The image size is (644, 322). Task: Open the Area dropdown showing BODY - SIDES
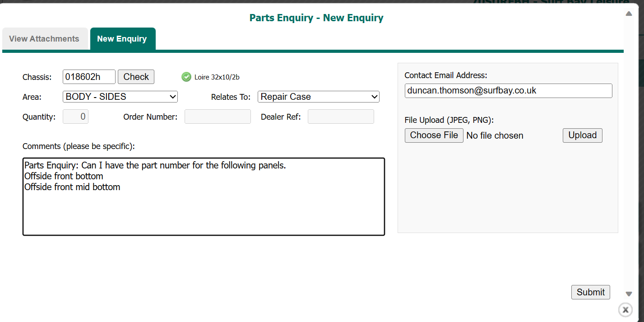coord(120,97)
